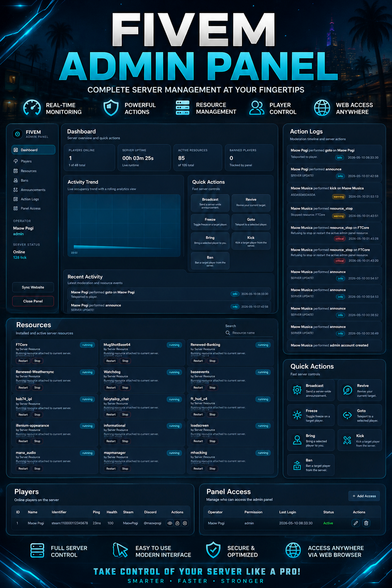Click the Secure & Optimized shield icon

[213, 550]
